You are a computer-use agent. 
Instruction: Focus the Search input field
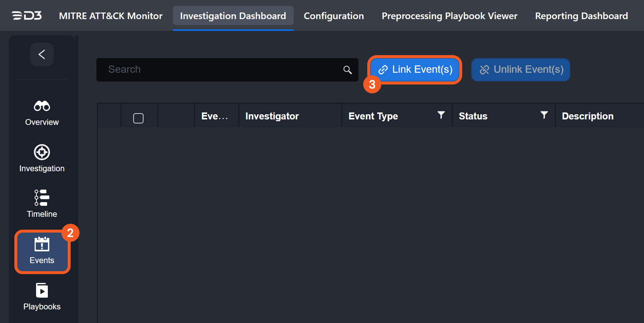click(x=221, y=70)
